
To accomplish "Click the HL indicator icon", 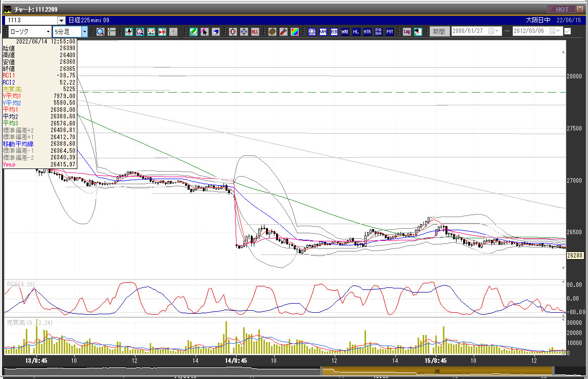I will (x=356, y=32).
